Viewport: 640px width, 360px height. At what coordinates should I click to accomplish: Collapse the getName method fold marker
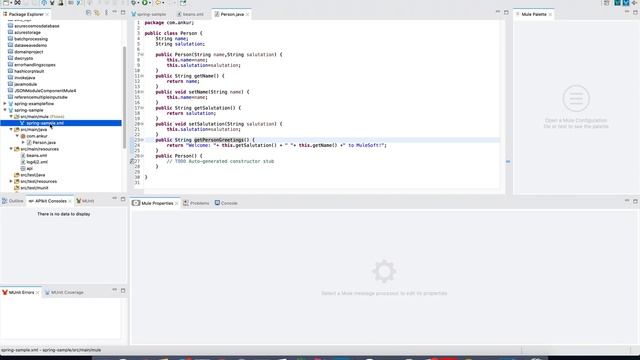click(142, 76)
